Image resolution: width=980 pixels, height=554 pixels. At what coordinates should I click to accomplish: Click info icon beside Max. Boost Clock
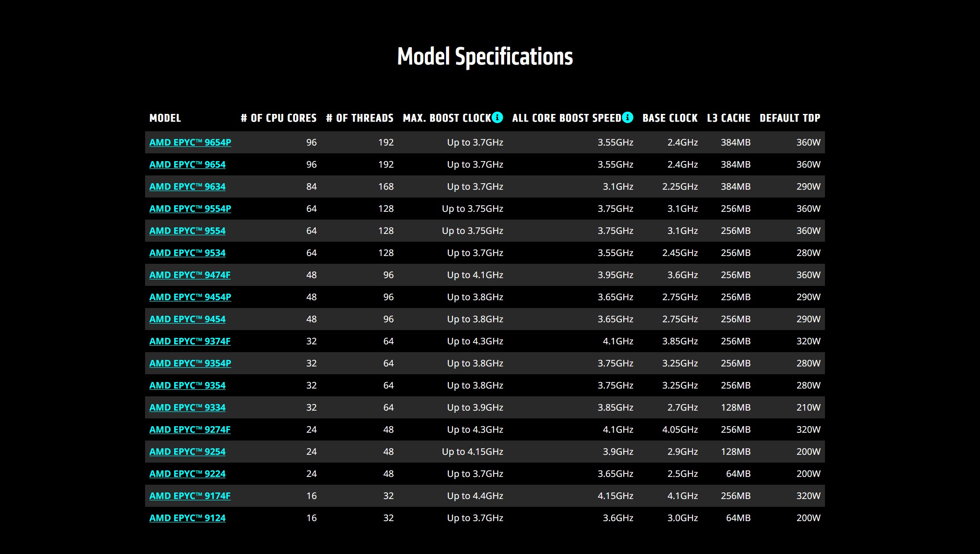click(x=498, y=117)
